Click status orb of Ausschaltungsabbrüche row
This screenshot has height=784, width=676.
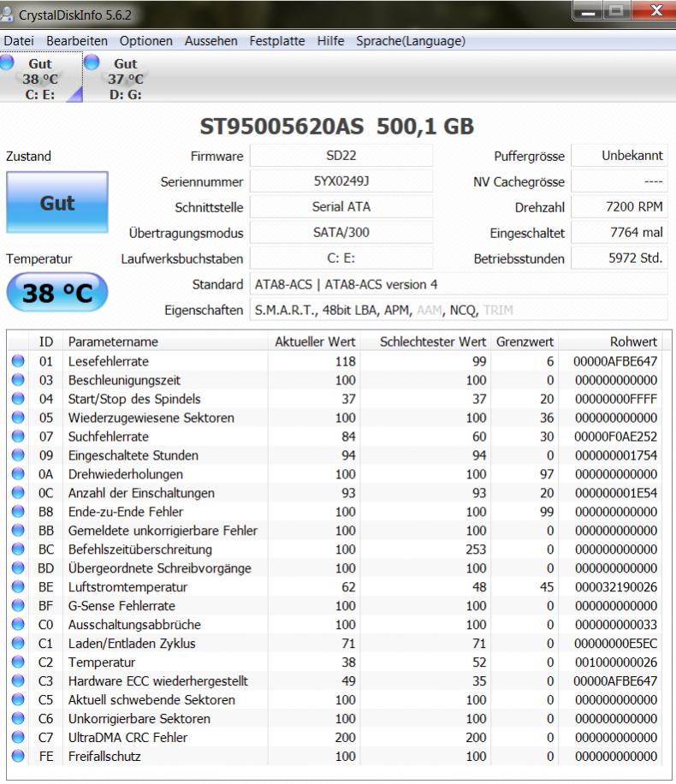(18, 624)
